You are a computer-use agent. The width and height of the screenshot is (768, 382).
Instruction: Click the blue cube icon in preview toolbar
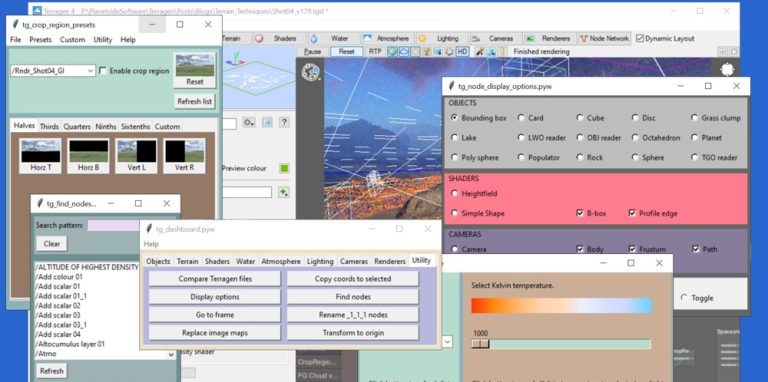(x=438, y=51)
